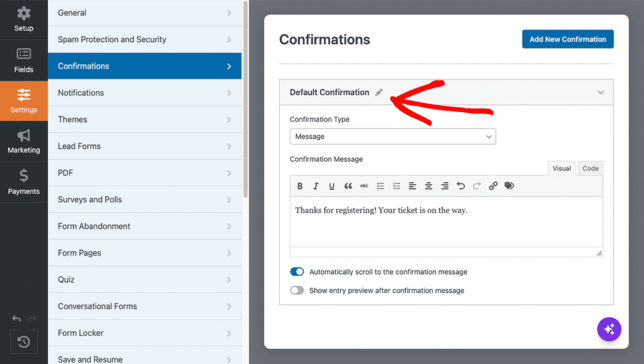Open the Setup gear panel
The width and height of the screenshot is (644, 364).
tap(24, 20)
